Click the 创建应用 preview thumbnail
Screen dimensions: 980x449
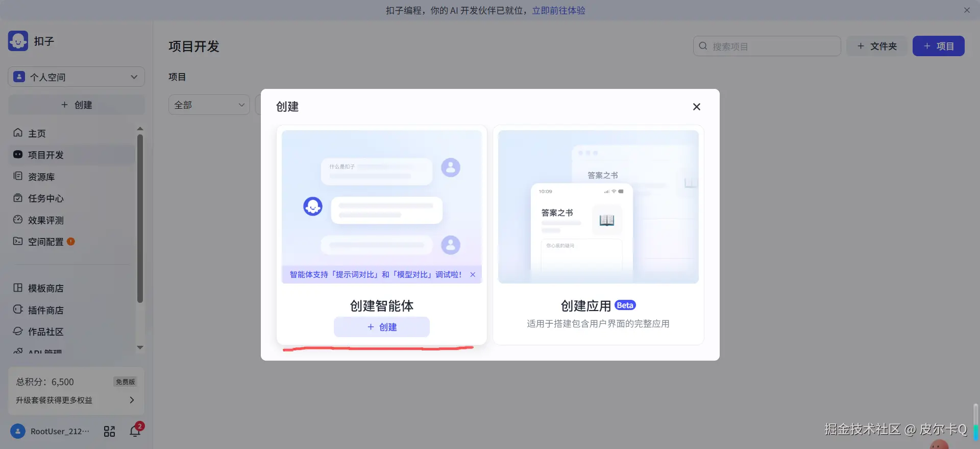[598, 206]
